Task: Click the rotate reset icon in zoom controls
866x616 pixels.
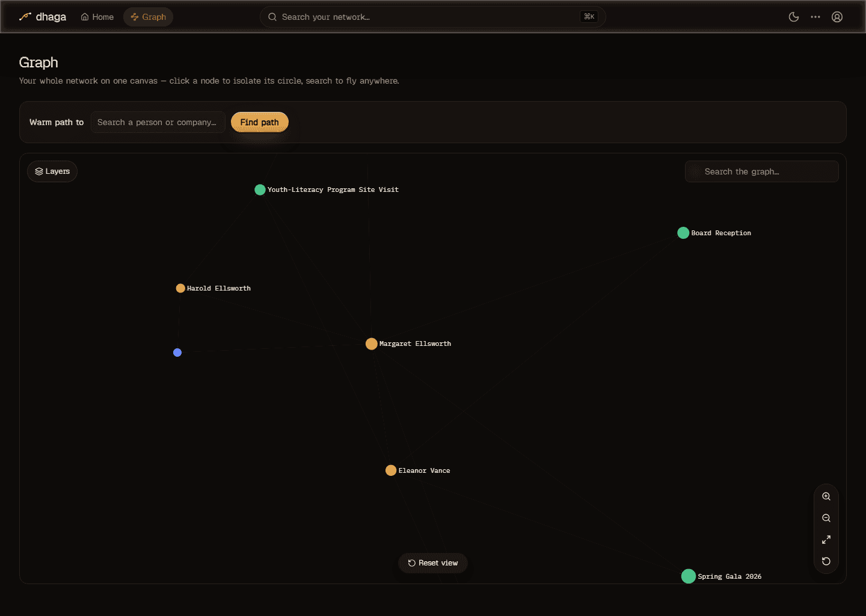Action: coord(826,561)
